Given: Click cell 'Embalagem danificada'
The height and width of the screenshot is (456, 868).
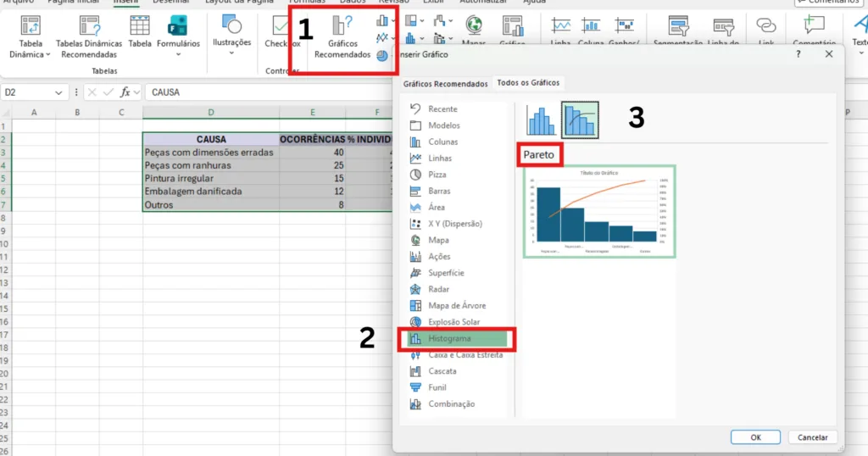Looking at the screenshot, I should 211,192.
